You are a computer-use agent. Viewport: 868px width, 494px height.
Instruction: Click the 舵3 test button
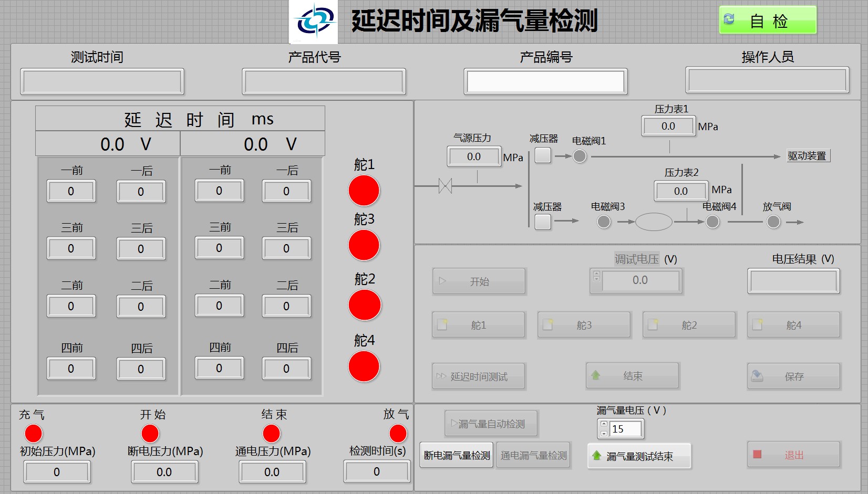coord(584,325)
